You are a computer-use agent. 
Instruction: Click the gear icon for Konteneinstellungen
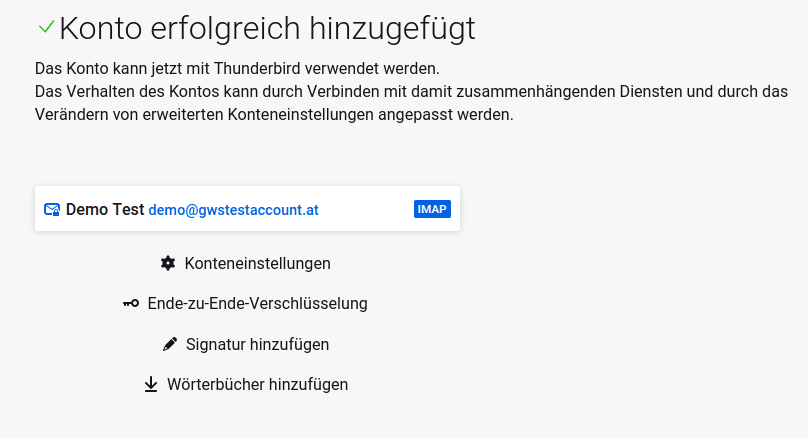click(x=168, y=264)
